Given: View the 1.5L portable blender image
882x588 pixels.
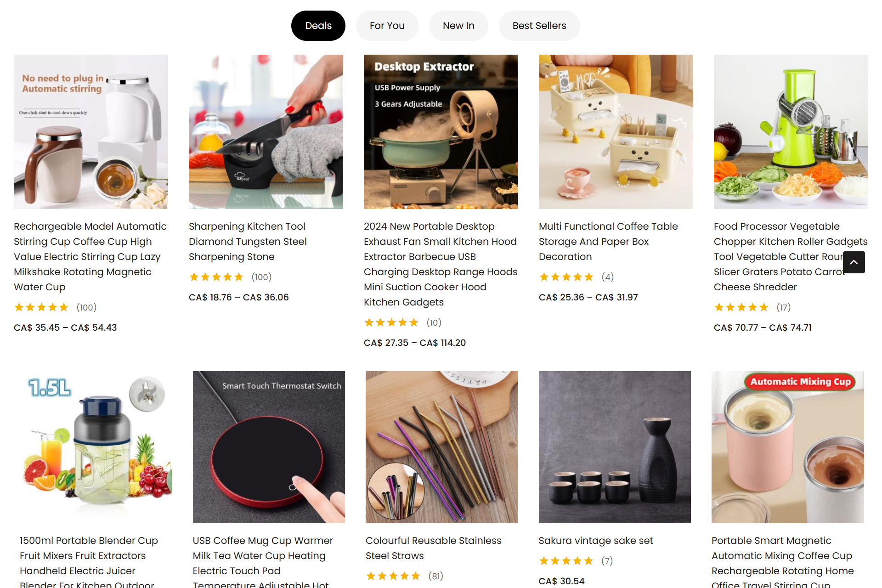Looking at the screenshot, I should (96, 447).
